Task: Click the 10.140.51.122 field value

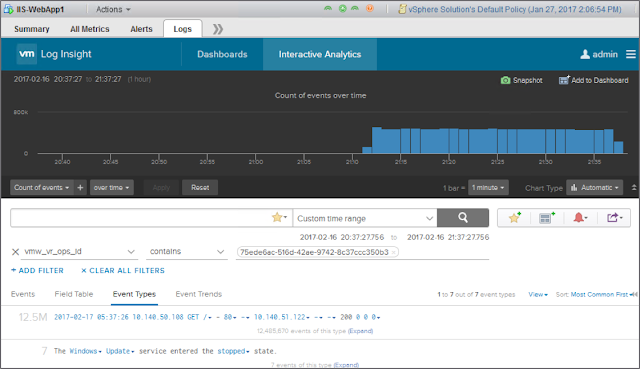Action: 281,317
